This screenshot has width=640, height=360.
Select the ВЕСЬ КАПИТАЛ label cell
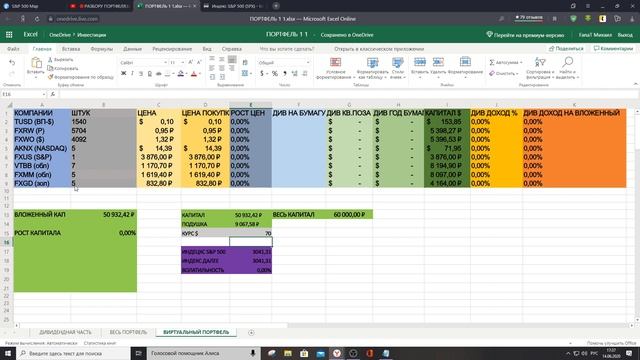click(299, 214)
